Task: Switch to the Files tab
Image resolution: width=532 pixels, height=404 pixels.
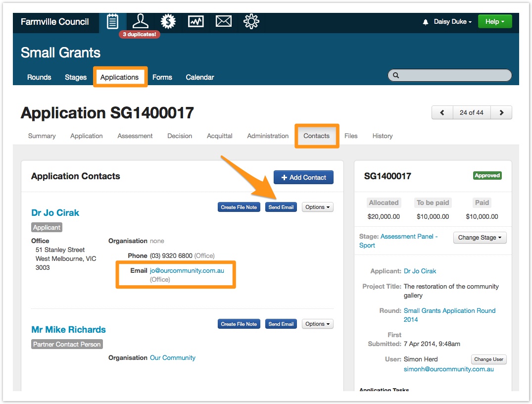Action: (351, 136)
